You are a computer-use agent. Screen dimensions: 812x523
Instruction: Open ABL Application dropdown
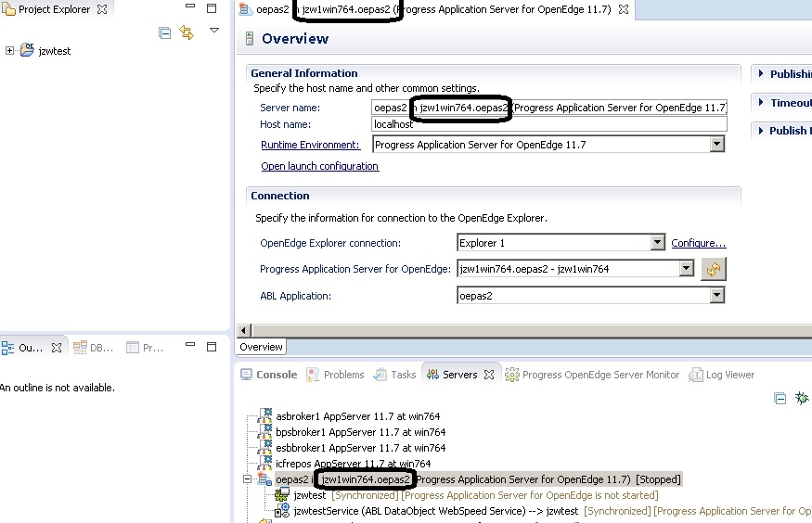pyautogui.click(x=716, y=296)
